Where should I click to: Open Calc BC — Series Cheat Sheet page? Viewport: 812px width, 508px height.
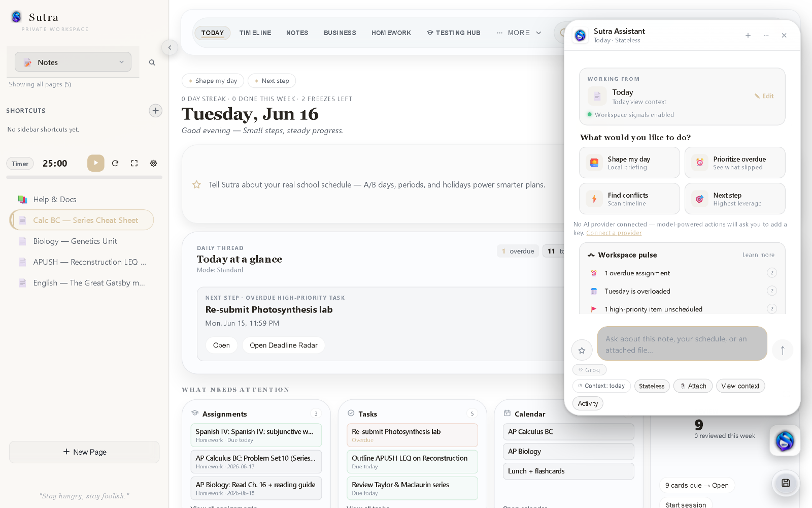click(82, 220)
